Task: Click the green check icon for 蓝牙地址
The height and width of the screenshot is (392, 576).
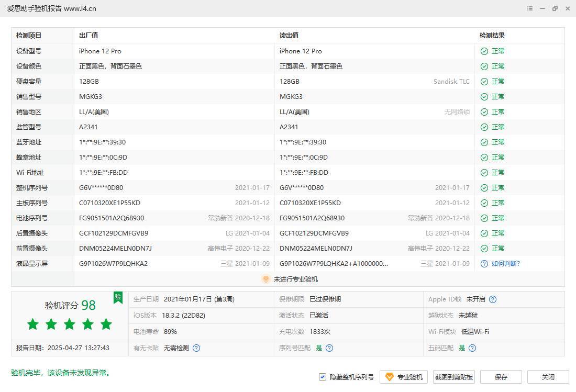Action: (484, 142)
